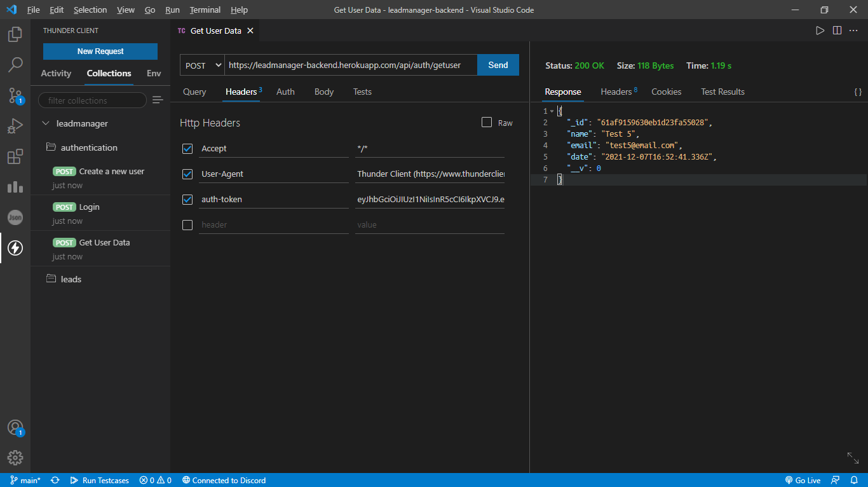Click the split editor icon

[837, 31]
